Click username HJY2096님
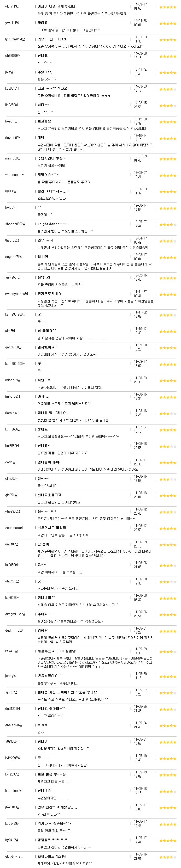 13,758
